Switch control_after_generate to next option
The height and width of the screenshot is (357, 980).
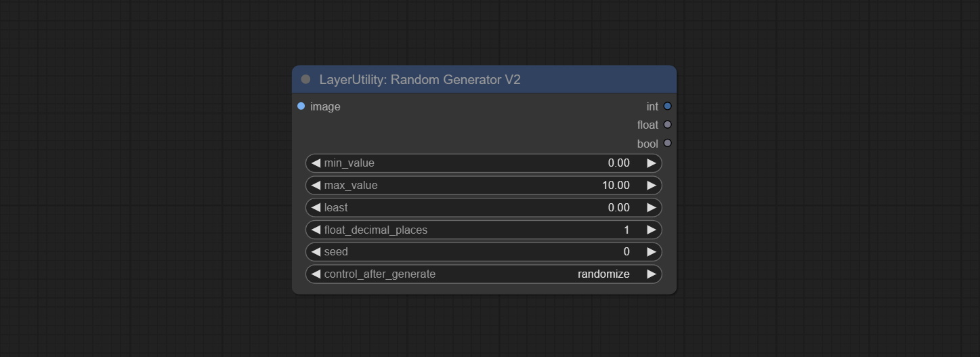tap(651, 274)
